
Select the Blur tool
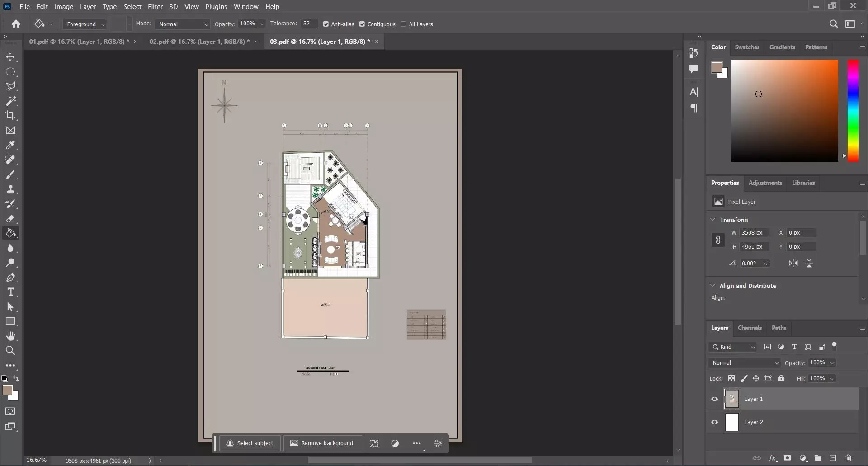coord(10,248)
